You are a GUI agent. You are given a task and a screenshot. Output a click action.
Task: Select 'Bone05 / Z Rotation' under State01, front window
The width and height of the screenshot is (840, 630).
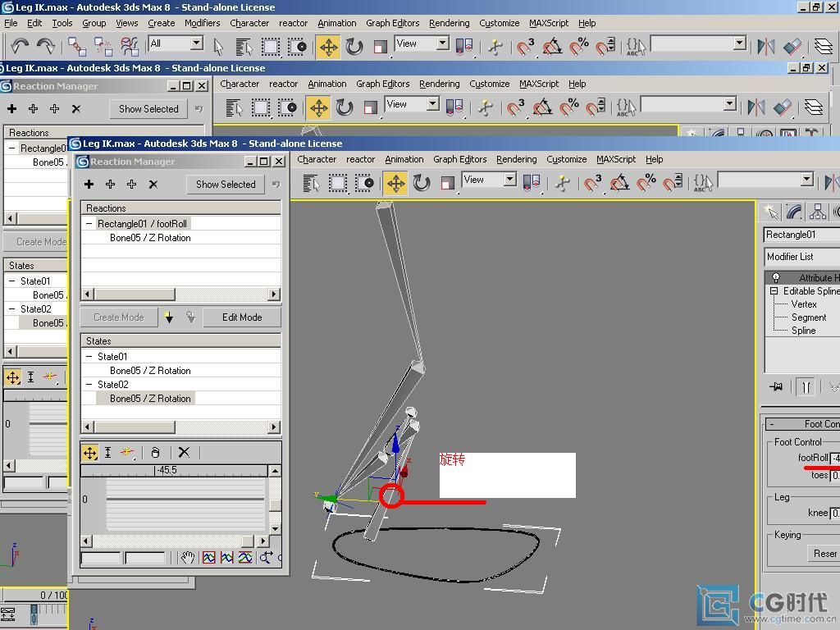150,370
